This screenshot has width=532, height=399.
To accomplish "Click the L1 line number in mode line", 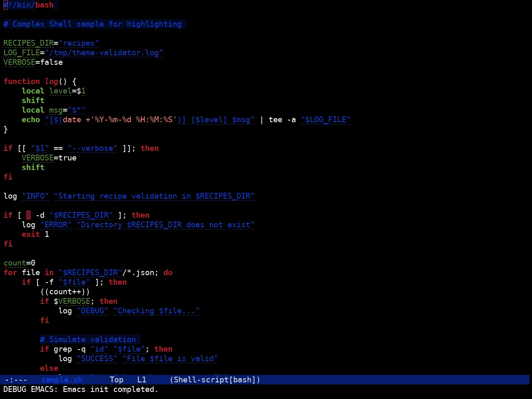I will tap(142, 379).
